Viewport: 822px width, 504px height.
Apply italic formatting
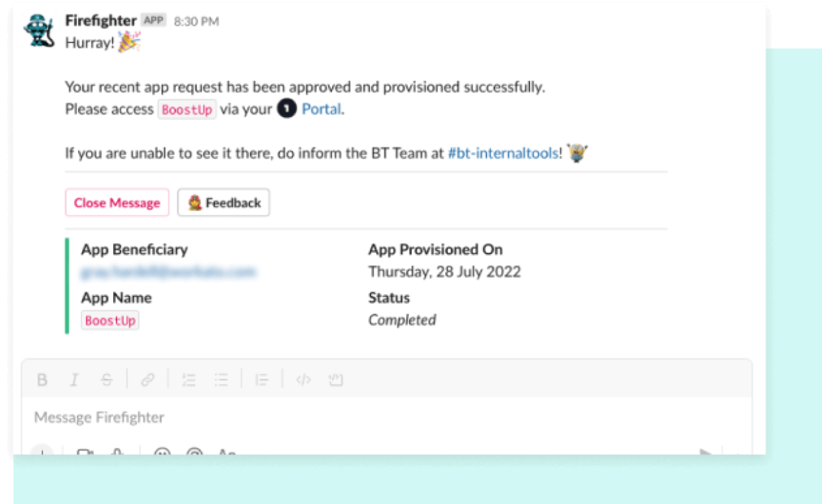click(75, 379)
